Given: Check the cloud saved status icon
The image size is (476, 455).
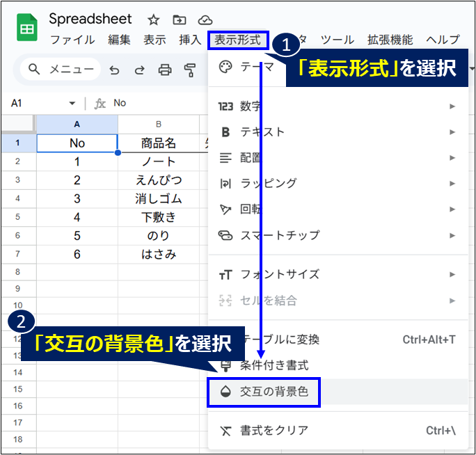Looking at the screenshot, I should click(x=205, y=20).
